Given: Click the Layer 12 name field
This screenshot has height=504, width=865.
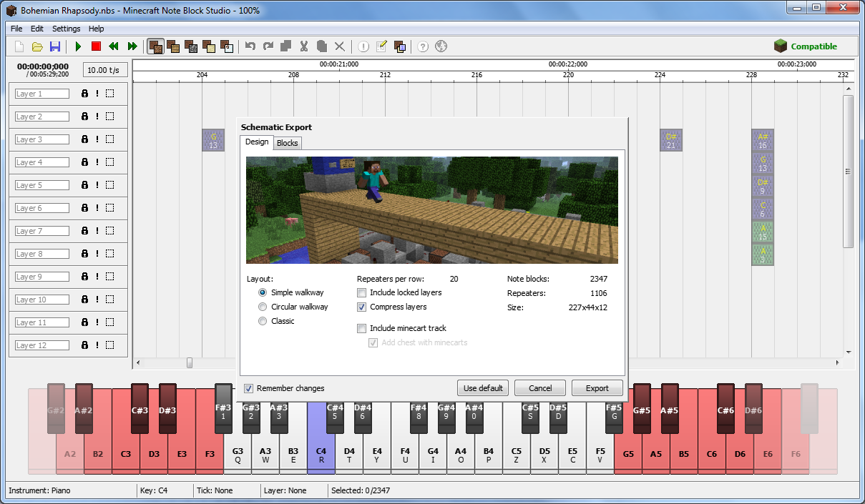Looking at the screenshot, I should [x=42, y=345].
